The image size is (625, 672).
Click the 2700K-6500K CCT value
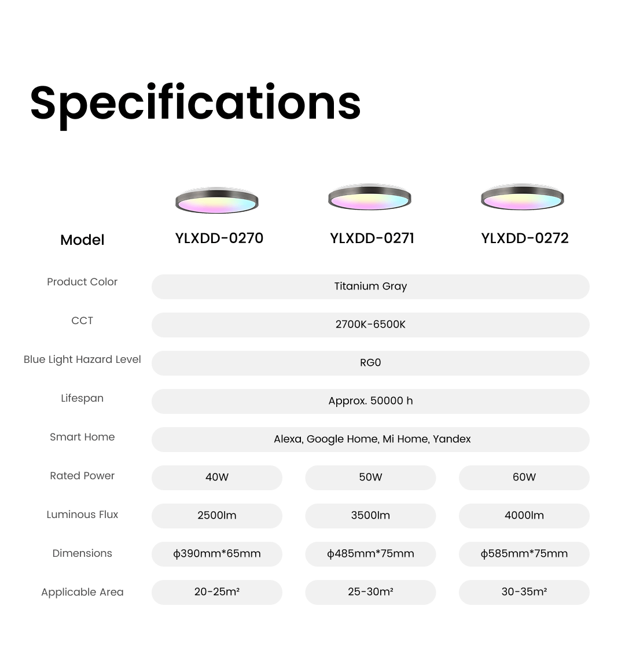(370, 325)
